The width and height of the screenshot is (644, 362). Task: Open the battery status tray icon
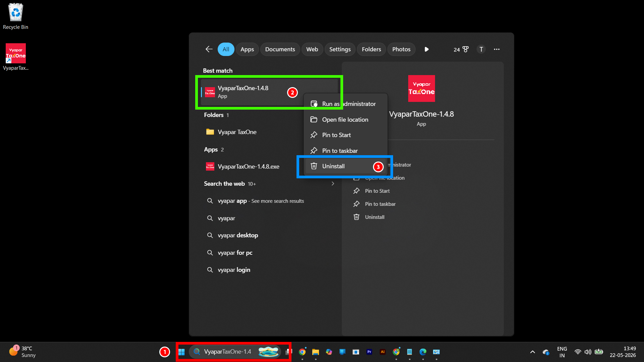click(x=599, y=352)
